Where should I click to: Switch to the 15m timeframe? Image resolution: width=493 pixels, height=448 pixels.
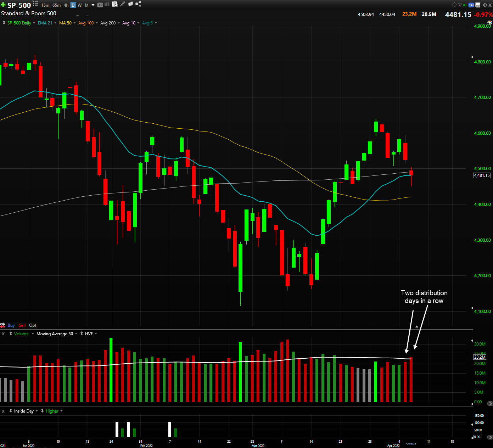pos(45,5)
